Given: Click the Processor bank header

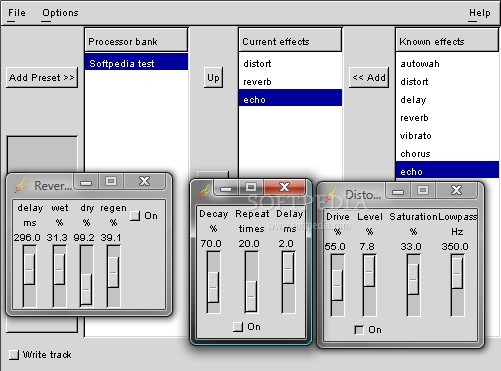Looking at the screenshot, I should (x=136, y=40).
